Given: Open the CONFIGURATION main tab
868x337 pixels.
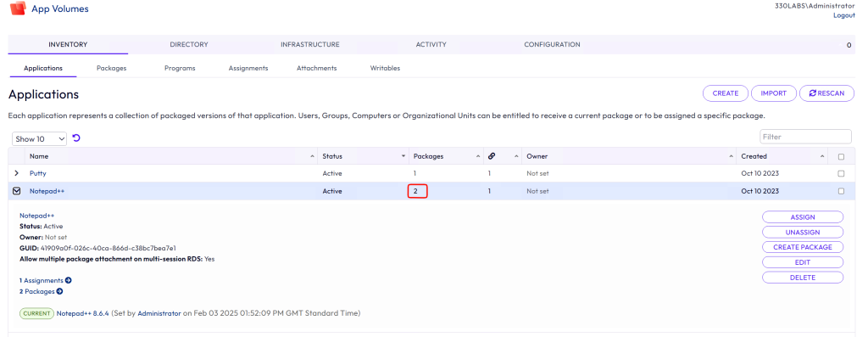Looking at the screenshot, I should (x=552, y=44).
